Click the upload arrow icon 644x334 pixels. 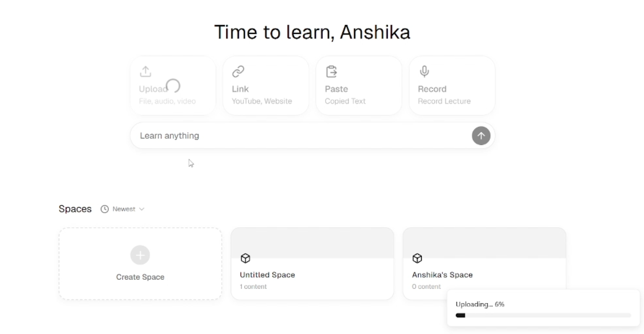tap(145, 72)
